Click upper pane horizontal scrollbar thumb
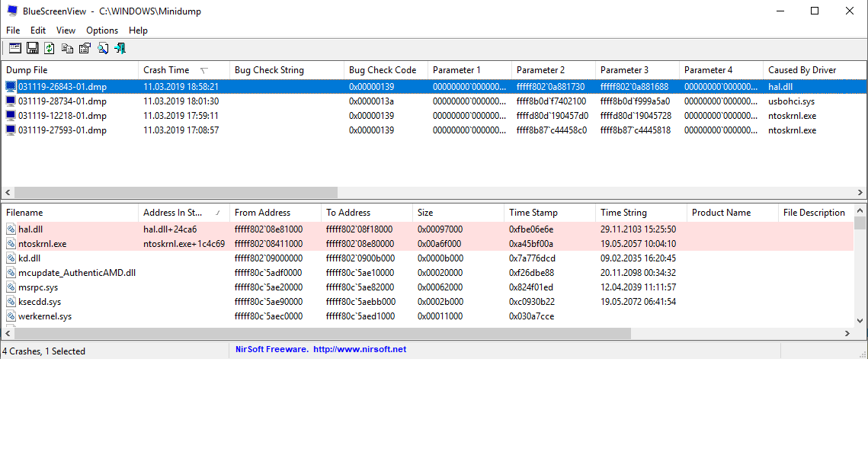This screenshot has width=868, height=468. click(x=176, y=192)
